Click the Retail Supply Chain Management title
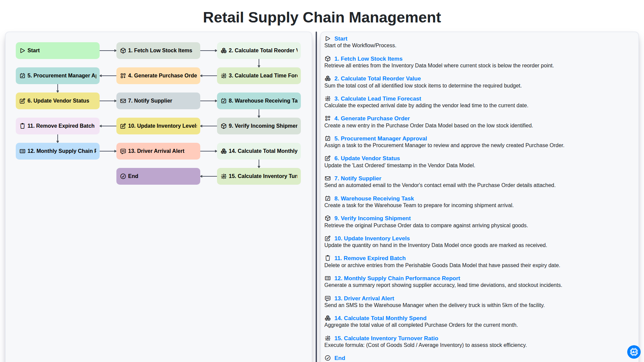This screenshot has height=362, width=644. (x=322, y=17)
